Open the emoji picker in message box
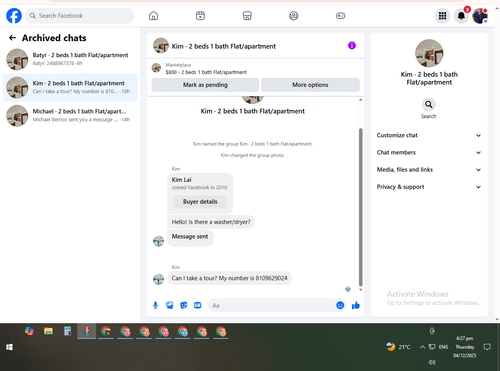Image resolution: width=500 pixels, height=371 pixels. (340, 305)
